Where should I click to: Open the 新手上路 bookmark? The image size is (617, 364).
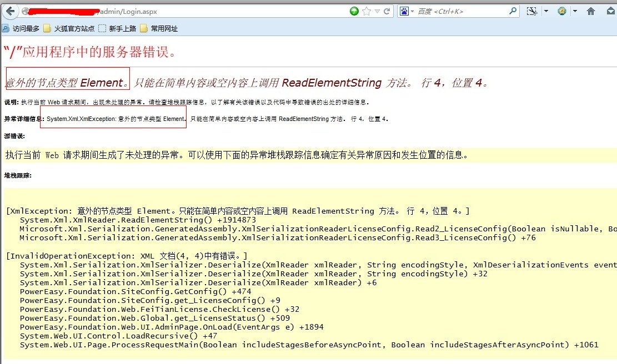117,28
